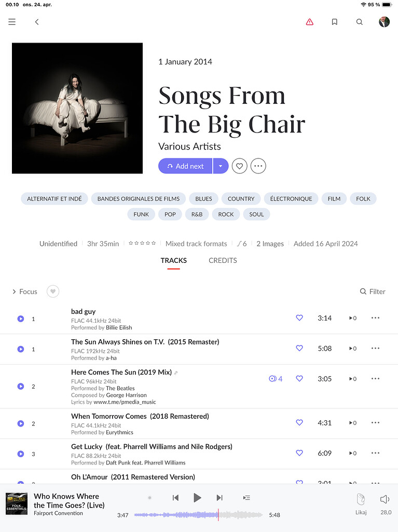398x532 pixels.
Task: Toggle the favorites heart next to Focus
Action: [52, 291]
